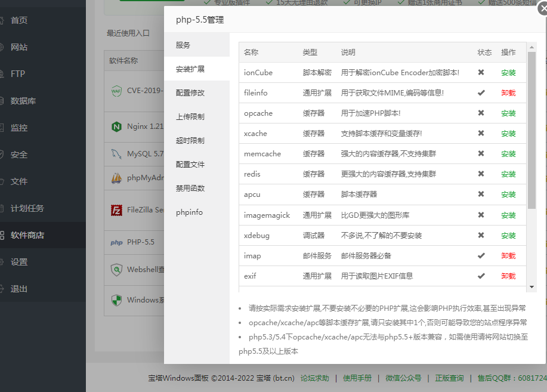Click the WAF icon beside CVE-2019
Image resolution: width=547 pixels, height=392 pixels.
click(116, 91)
